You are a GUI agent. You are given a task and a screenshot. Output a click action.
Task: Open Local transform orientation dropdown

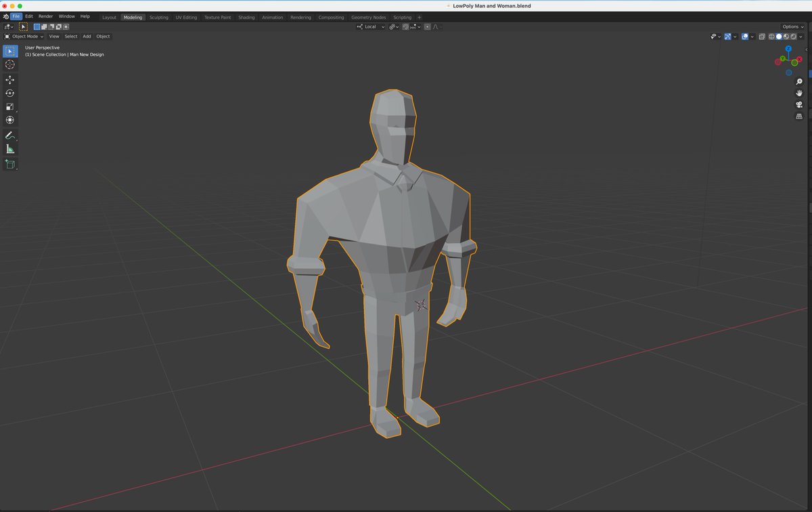pyautogui.click(x=371, y=27)
